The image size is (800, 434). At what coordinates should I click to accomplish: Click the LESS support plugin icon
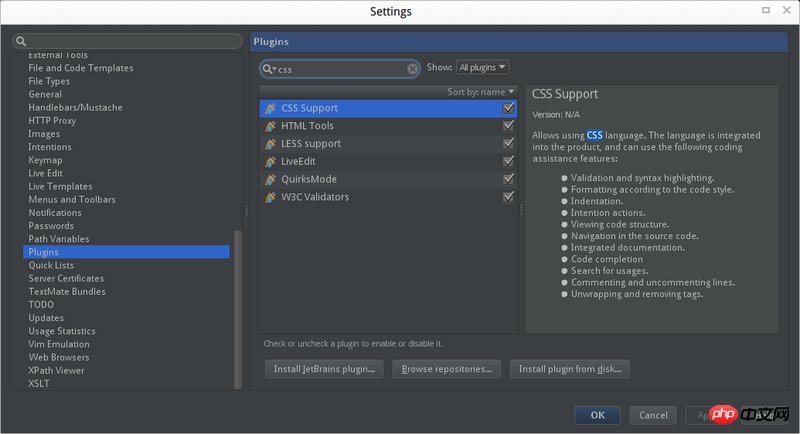pyautogui.click(x=270, y=144)
